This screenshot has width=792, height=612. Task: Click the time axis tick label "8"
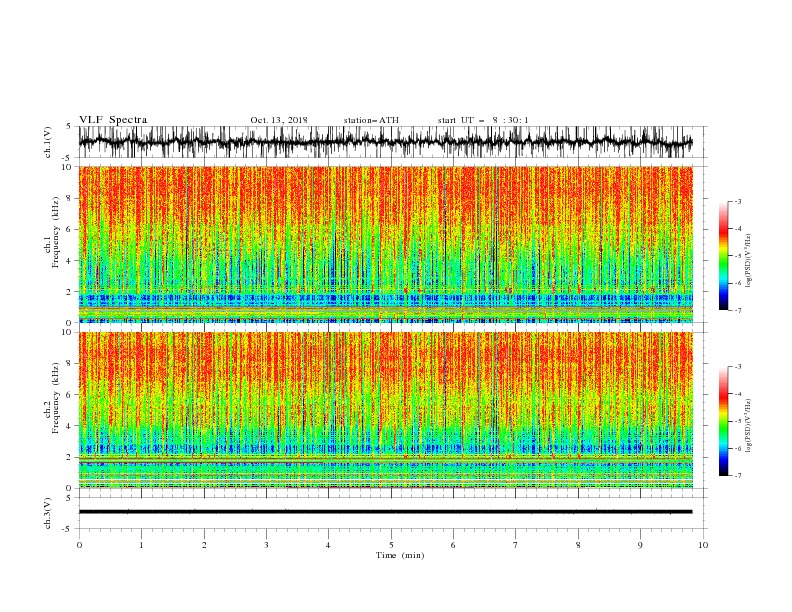pos(578,545)
